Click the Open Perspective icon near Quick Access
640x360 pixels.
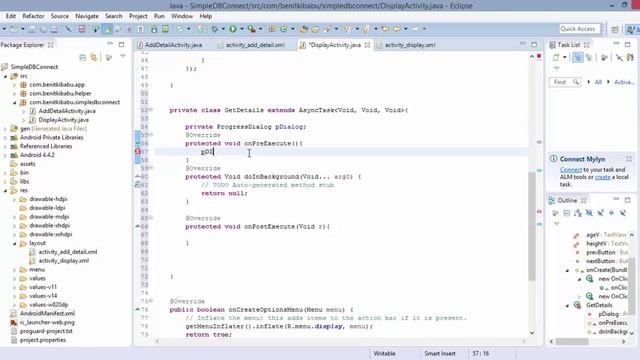pos(615,29)
